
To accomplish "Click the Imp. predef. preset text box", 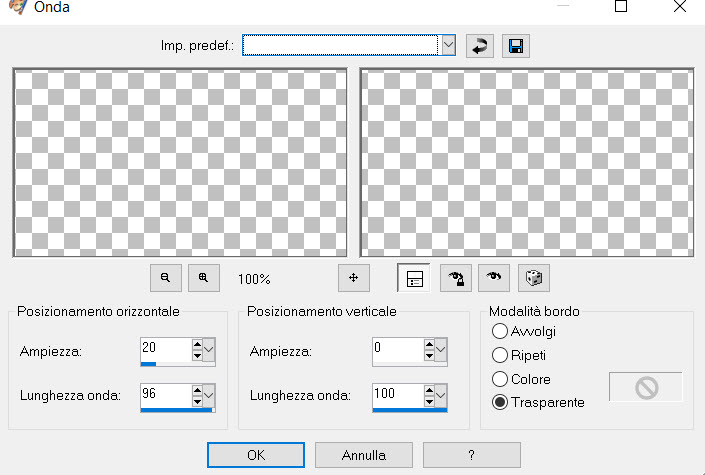I will coord(340,45).
